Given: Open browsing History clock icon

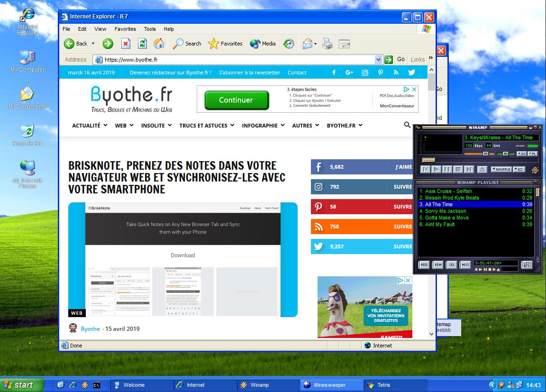Looking at the screenshot, I should point(289,44).
